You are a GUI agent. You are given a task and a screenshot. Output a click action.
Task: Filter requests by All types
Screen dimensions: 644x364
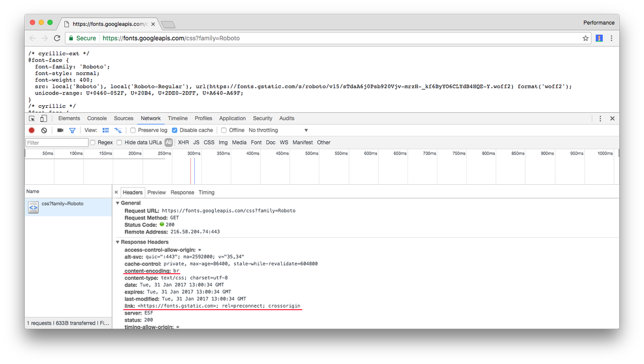point(169,143)
